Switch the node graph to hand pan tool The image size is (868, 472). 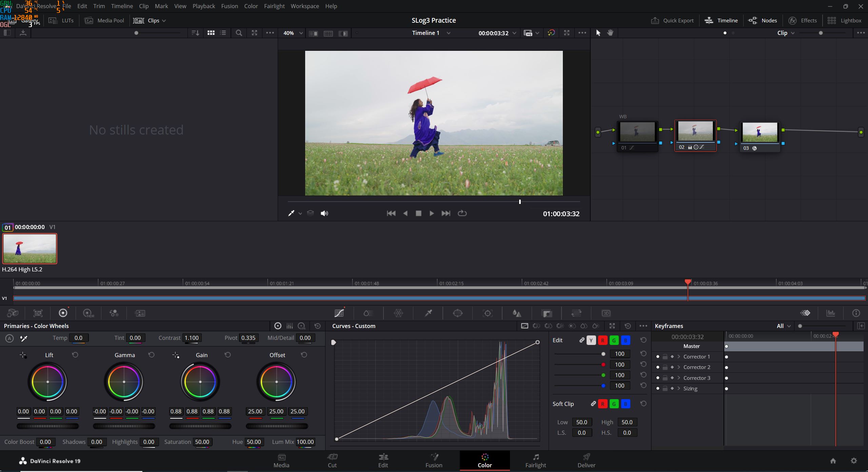(610, 33)
